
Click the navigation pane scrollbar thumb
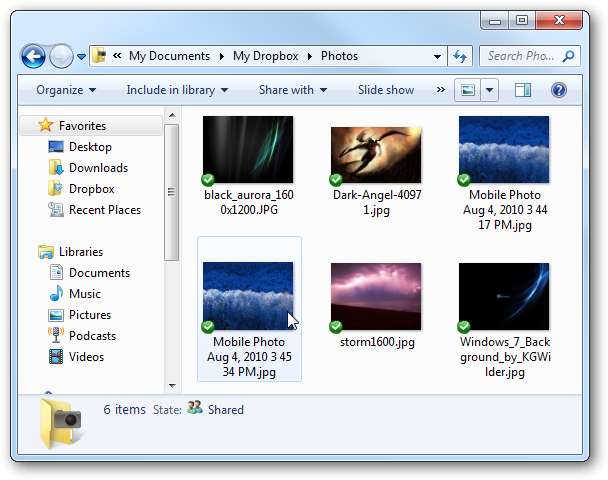coord(171,192)
